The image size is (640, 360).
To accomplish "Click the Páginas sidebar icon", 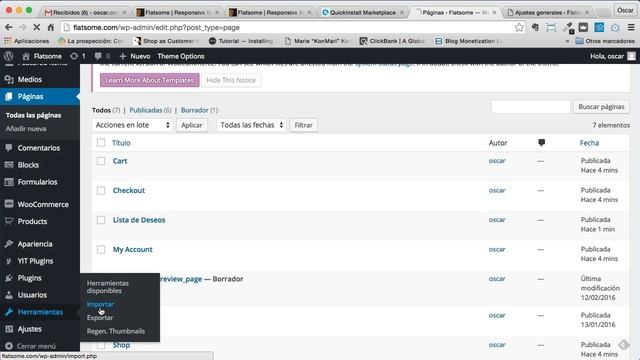I will point(9,96).
